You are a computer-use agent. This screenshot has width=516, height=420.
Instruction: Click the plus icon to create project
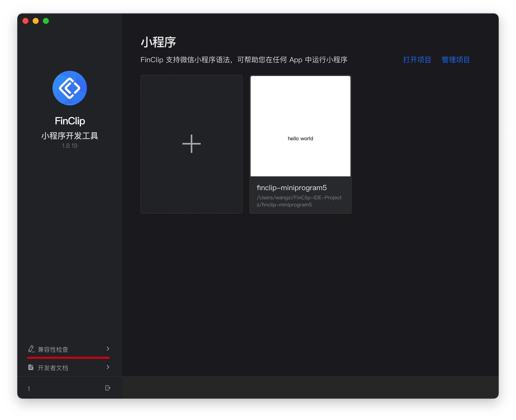pos(191,144)
